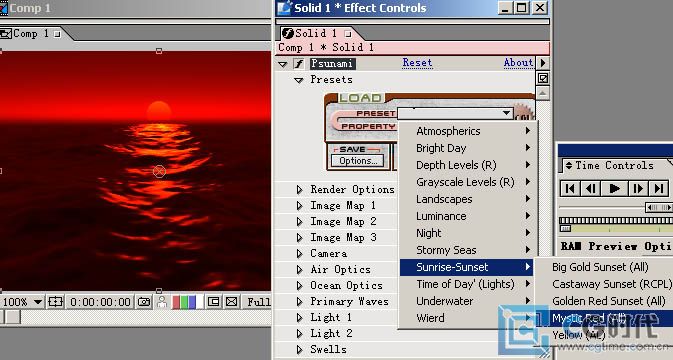Take snapshot with camera icon
673x360 pixels.
pyautogui.click(x=144, y=302)
